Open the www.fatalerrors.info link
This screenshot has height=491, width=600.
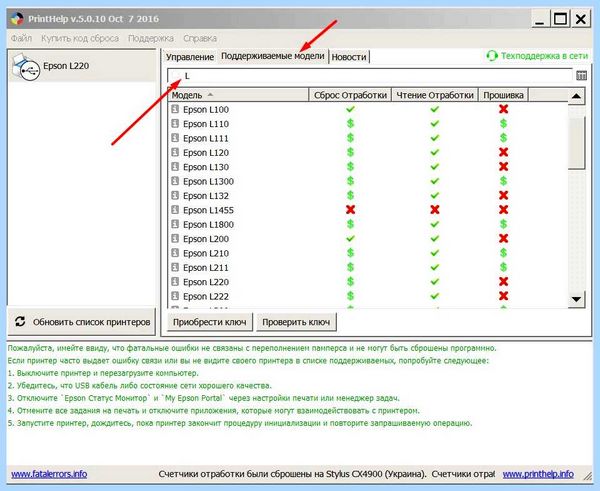[49, 474]
